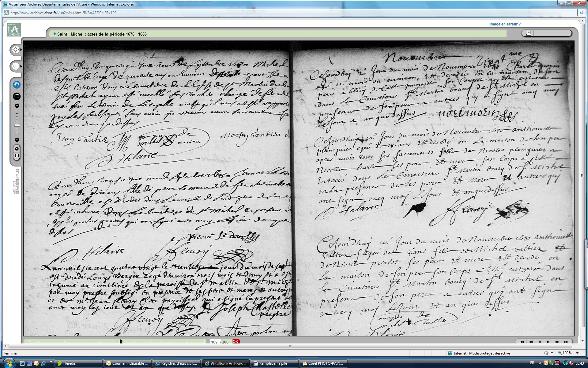Reset zoom with the equals button
The image size is (588, 368).
pos(17,149)
